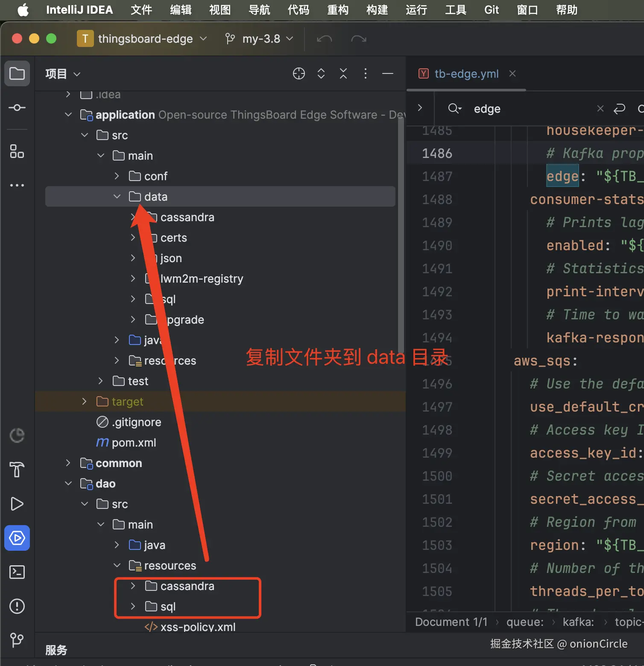This screenshot has width=644, height=666.
Task: Open the 编辑 menu
Action: coord(181,10)
